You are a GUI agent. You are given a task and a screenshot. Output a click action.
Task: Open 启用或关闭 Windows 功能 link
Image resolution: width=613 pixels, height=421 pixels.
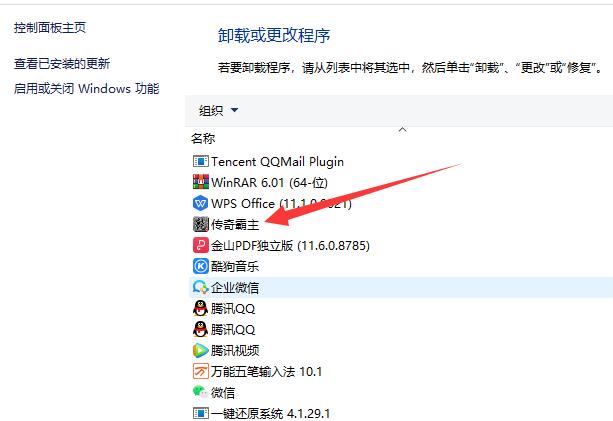pyautogui.click(x=86, y=88)
